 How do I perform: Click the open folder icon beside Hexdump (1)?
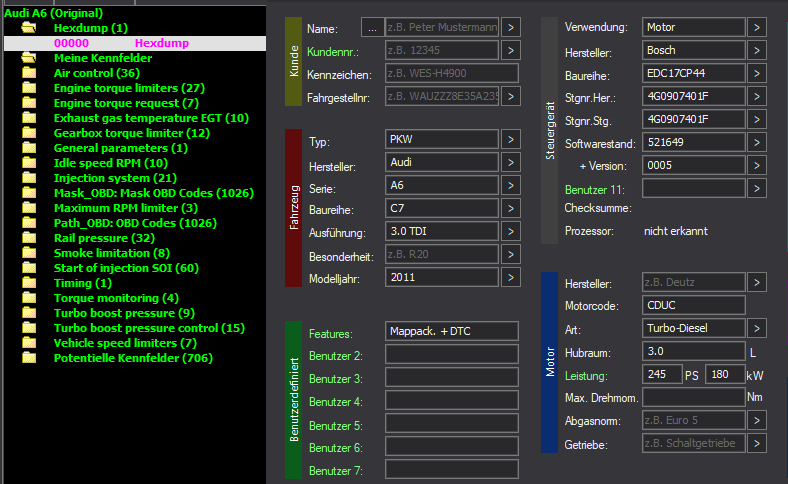click(x=29, y=28)
